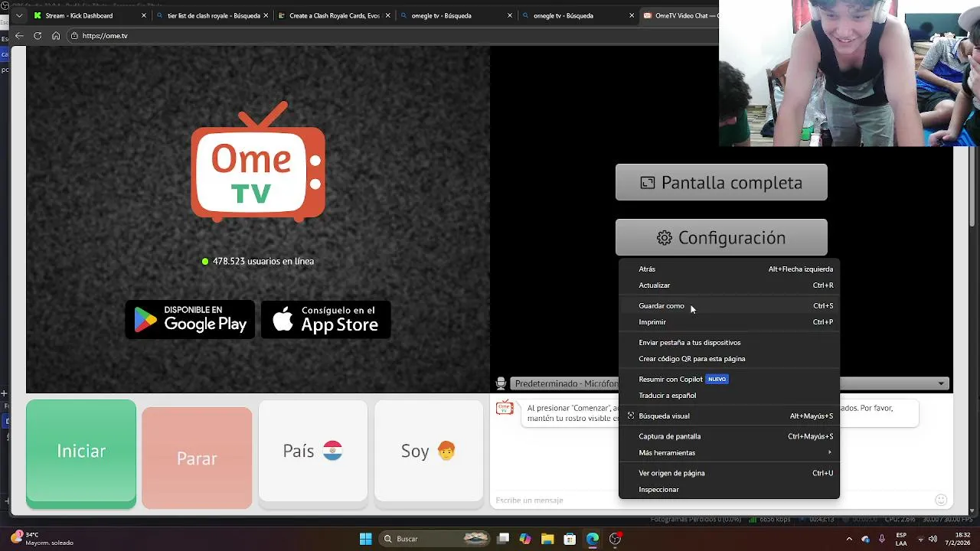Open Microsoft Store from the taskbar
Screen dimensions: 980x551
point(570,539)
